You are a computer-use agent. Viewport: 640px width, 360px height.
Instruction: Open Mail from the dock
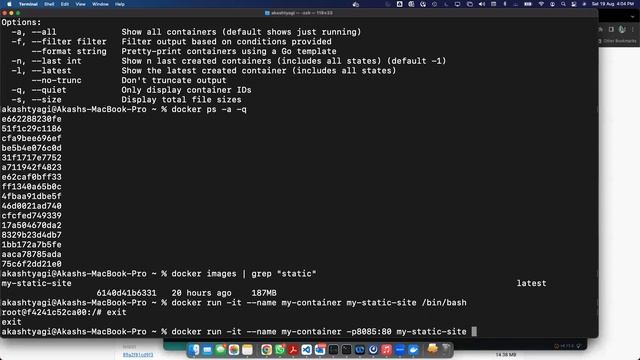[207, 350]
